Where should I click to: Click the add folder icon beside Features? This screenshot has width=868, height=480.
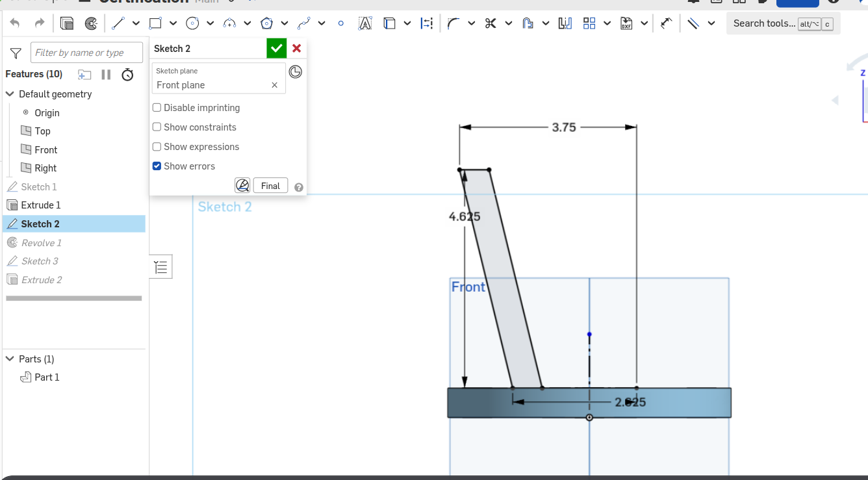(84, 75)
